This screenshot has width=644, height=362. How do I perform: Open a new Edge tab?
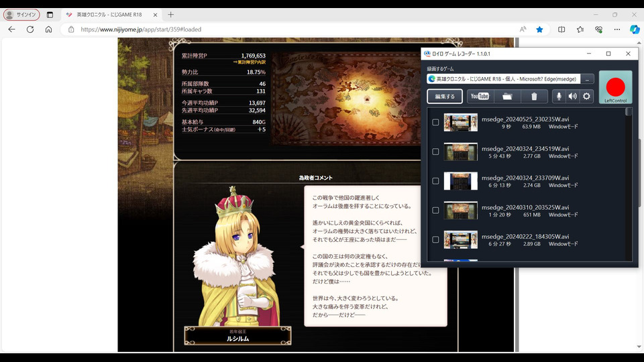coord(171,15)
